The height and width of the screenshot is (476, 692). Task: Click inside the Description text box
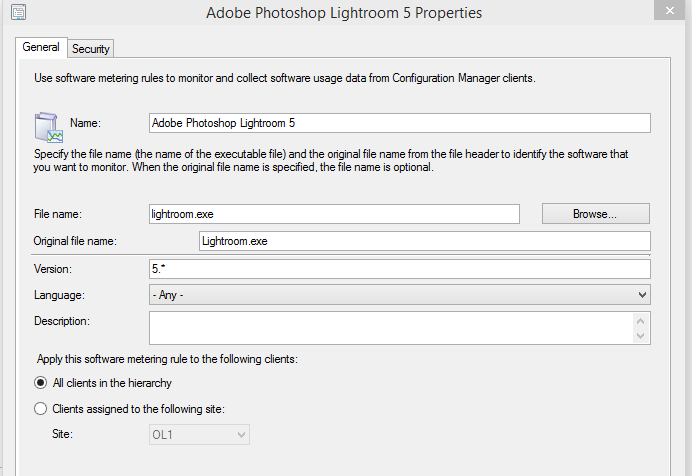click(x=391, y=328)
